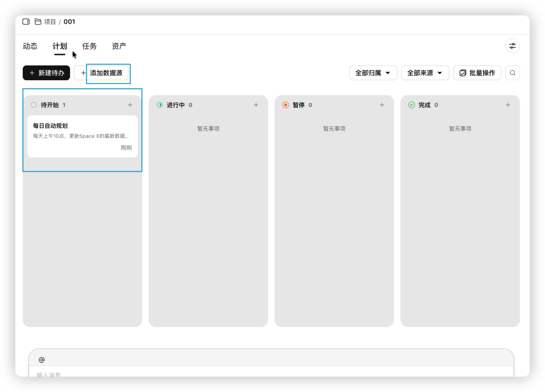This screenshot has height=392, width=545.
Task: Open the 每日自动规划 card
Action: [x=82, y=136]
